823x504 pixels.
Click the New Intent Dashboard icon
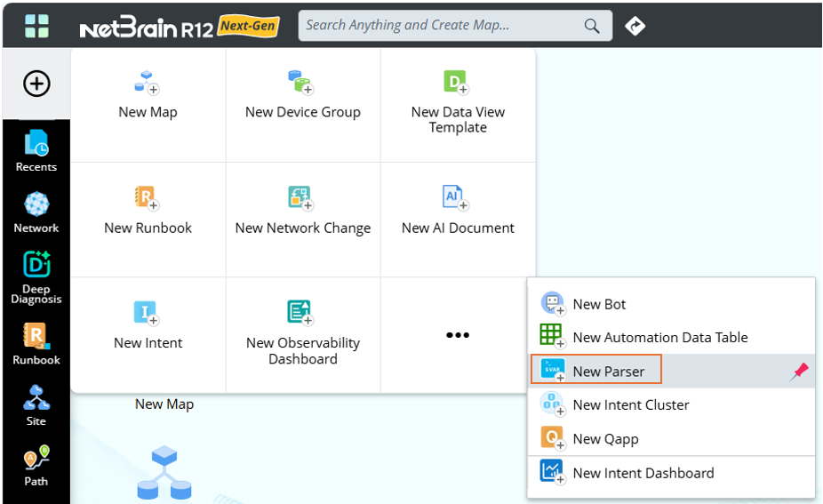553,472
